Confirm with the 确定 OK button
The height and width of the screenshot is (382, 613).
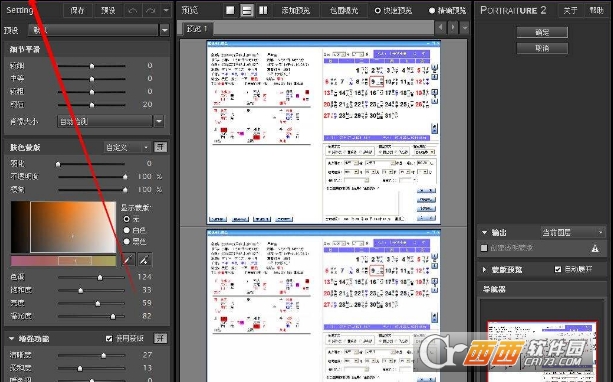(542, 32)
